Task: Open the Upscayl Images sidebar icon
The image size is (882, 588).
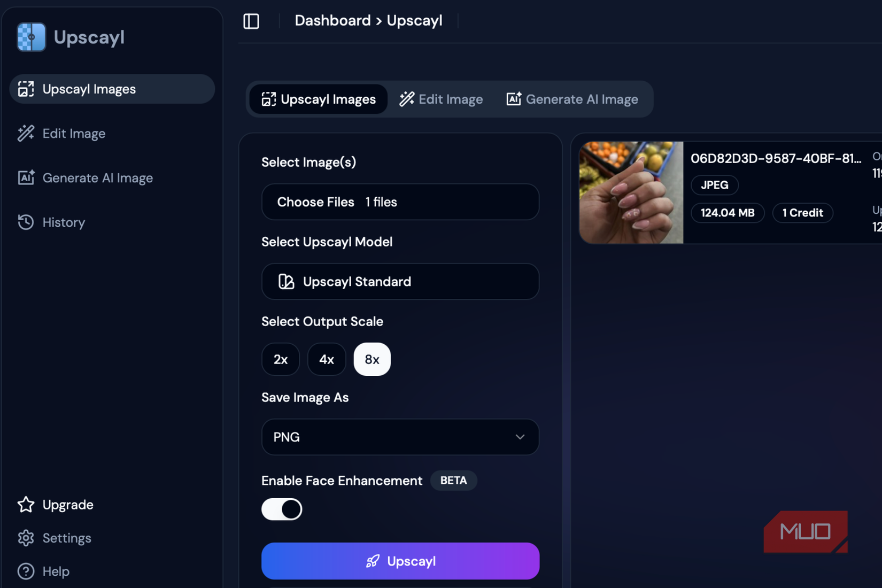Action: click(x=25, y=89)
